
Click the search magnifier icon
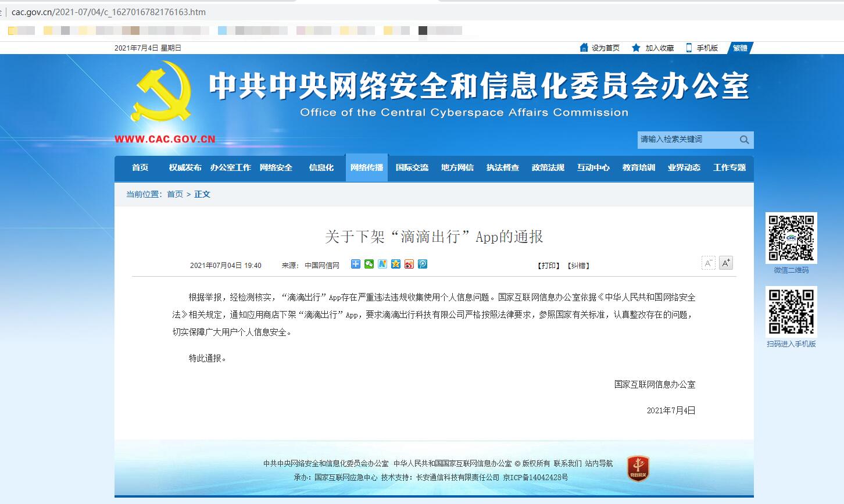744,140
